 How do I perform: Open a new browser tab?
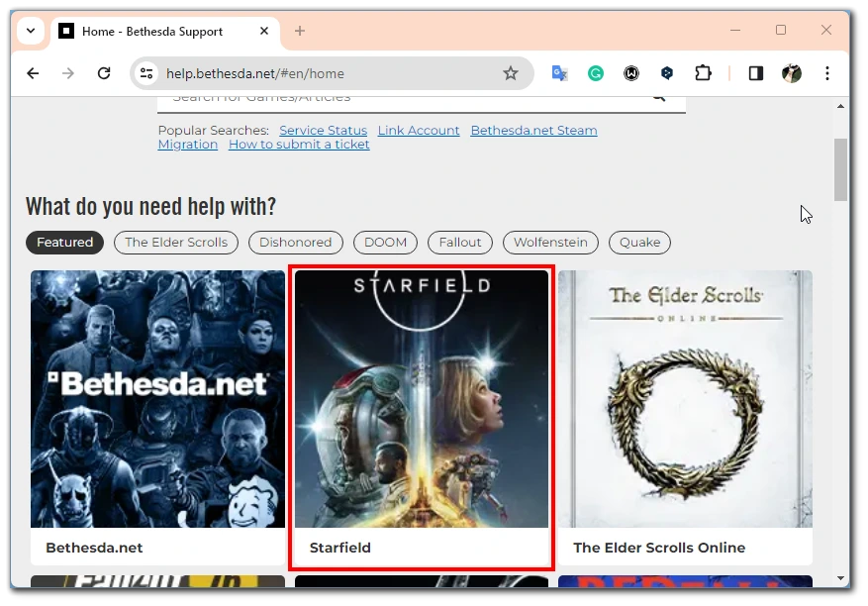(300, 31)
